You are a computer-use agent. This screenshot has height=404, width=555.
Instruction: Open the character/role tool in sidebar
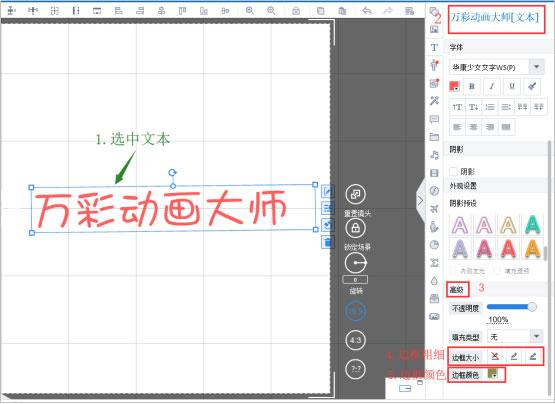[434, 65]
